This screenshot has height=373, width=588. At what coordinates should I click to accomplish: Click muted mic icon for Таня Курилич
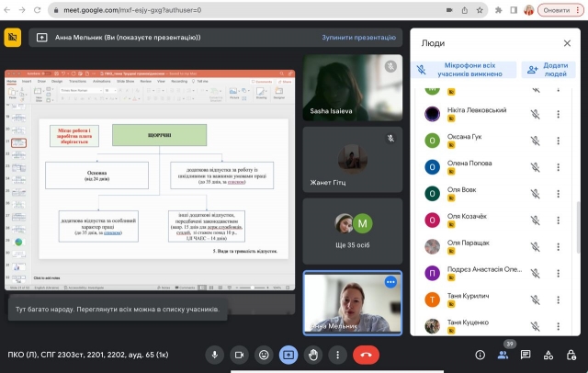[535, 300]
